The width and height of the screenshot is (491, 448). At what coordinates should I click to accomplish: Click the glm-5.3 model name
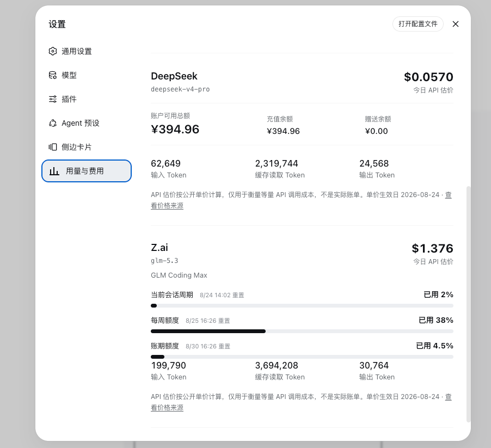click(164, 261)
